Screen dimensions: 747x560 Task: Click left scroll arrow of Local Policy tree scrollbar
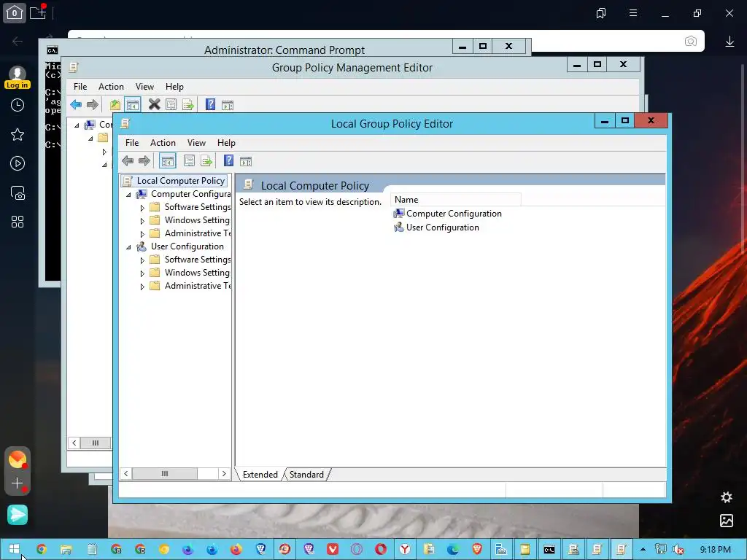pos(125,473)
